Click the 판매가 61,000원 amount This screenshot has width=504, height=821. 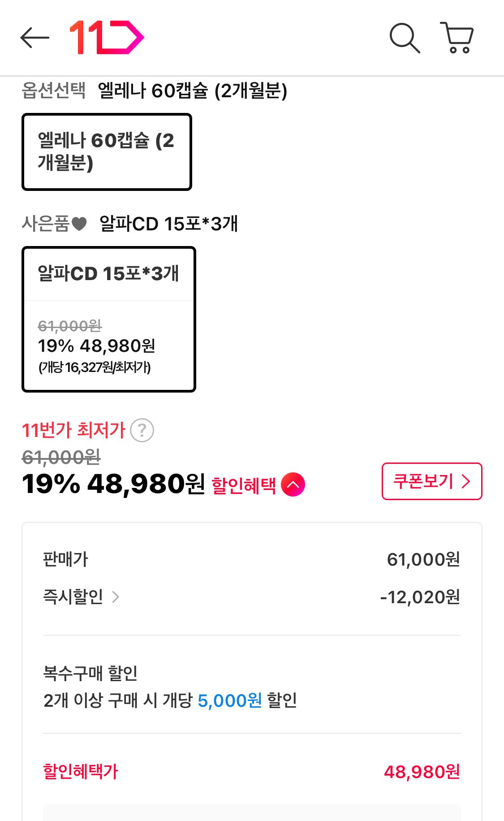423,559
